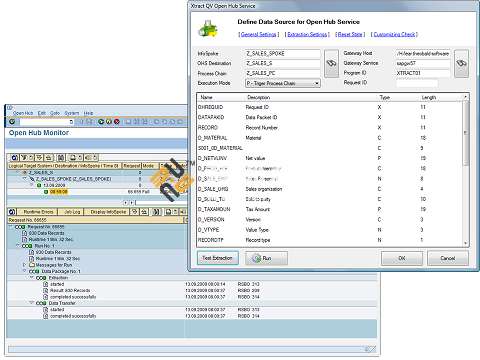The width and height of the screenshot is (480, 360).
Task: Click the Gateway Service input field
Action: (423, 63)
